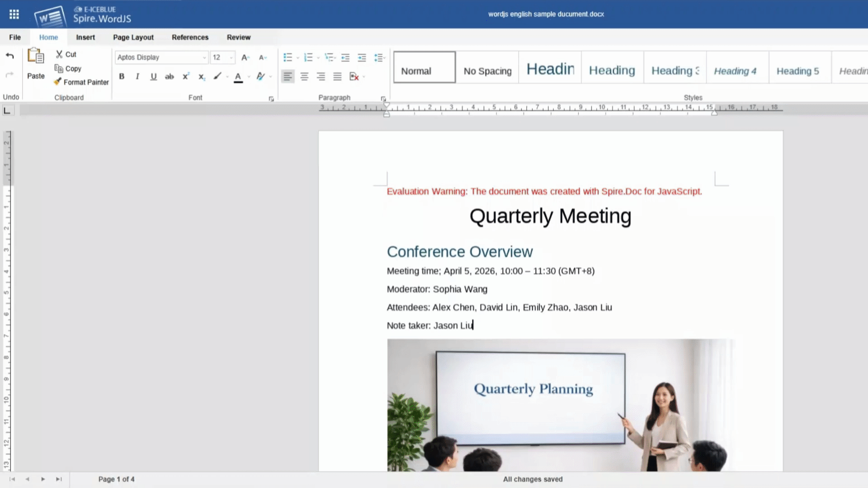This screenshot has width=868, height=488.
Task: Center-align the paragraph
Action: [x=304, y=76]
